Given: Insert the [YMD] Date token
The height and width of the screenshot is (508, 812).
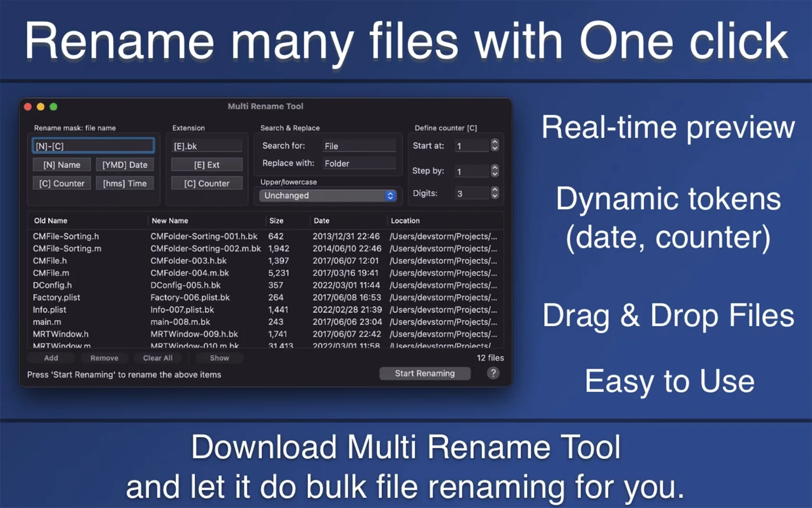Looking at the screenshot, I should (125, 165).
